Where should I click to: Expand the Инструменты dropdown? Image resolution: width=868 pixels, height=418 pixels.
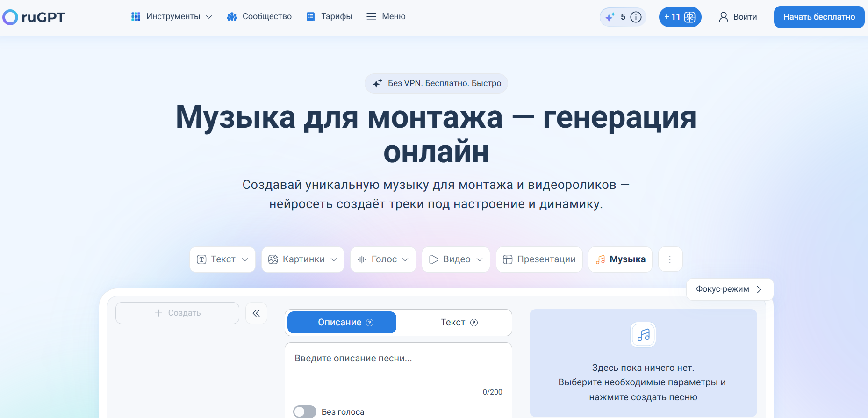coord(172,17)
